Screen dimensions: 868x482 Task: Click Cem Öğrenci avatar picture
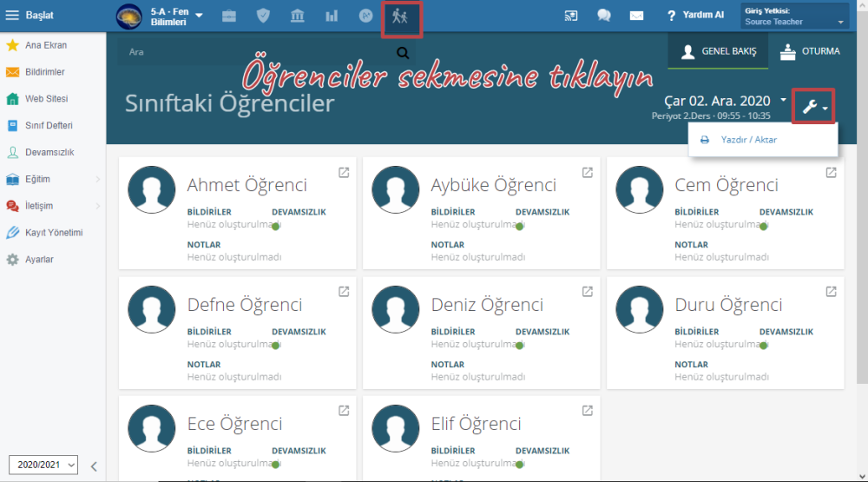(x=640, y=189)
